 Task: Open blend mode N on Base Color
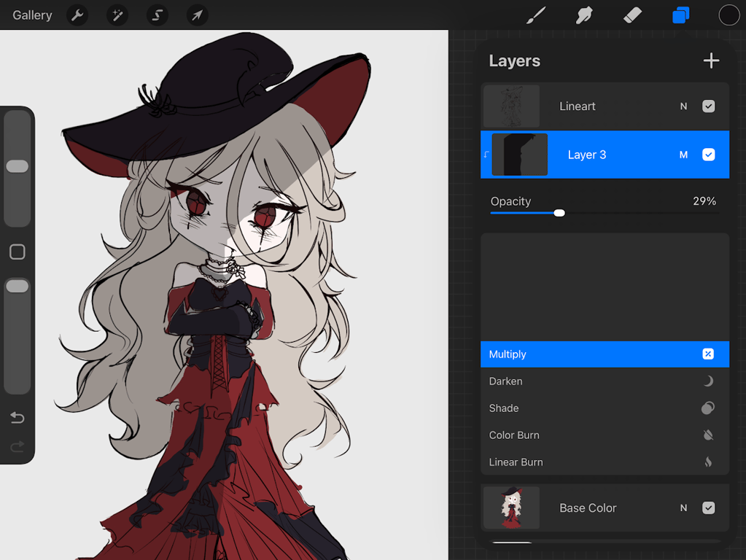click(684, 508)
